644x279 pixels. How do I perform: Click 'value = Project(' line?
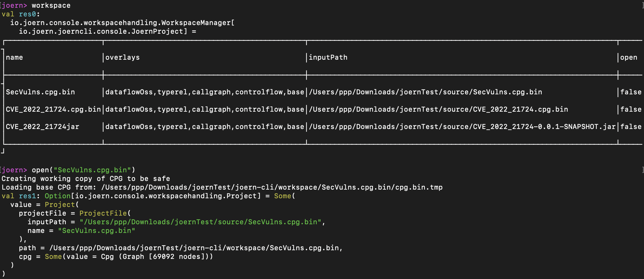click(x=44, y=205)
